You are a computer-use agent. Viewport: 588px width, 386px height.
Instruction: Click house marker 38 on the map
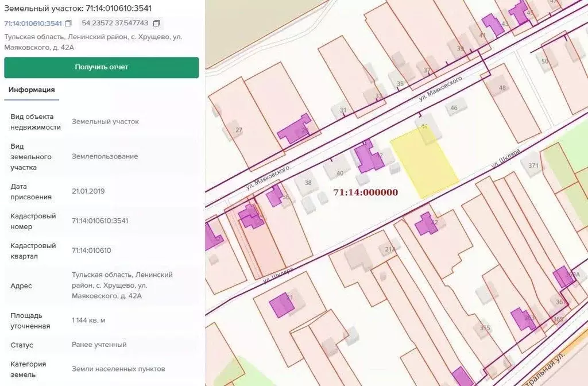[x=308, y=183]
